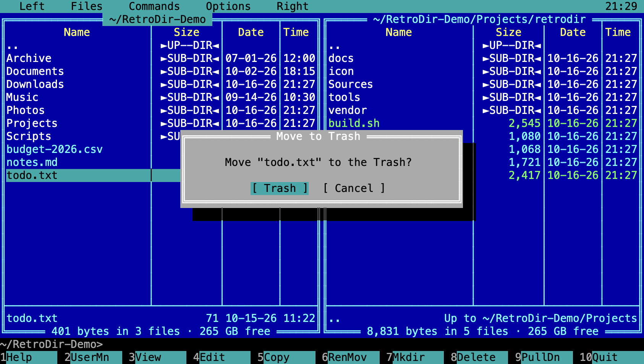Cancel the Move to Trash dialog
Viewport: 644px width, 364px height.
(x=354, y=188)
